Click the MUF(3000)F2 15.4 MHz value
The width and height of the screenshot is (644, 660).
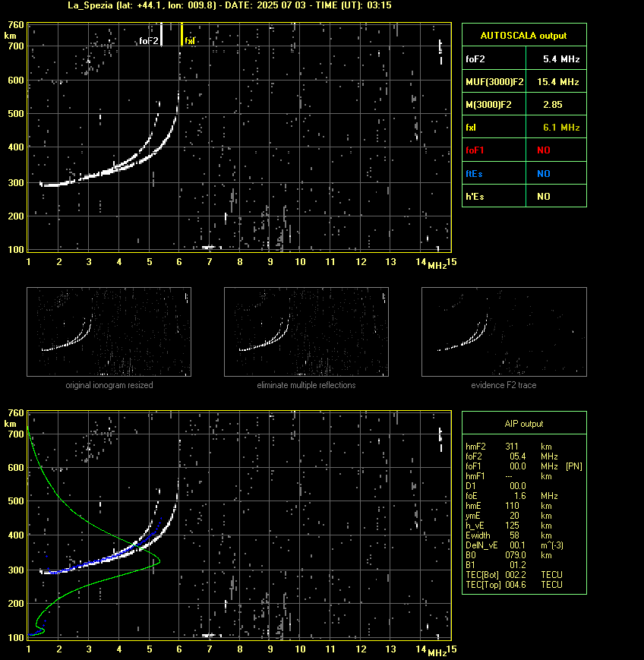click(557, 82)
